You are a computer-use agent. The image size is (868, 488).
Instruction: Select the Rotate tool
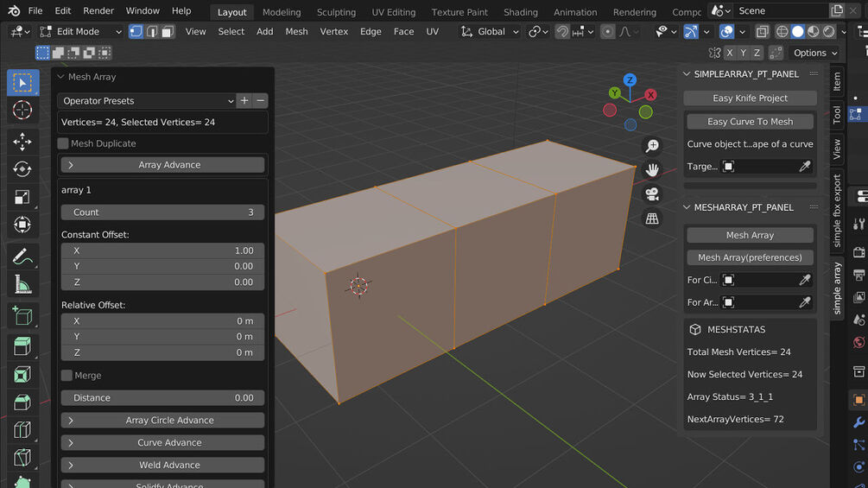(x=22, y=169)
